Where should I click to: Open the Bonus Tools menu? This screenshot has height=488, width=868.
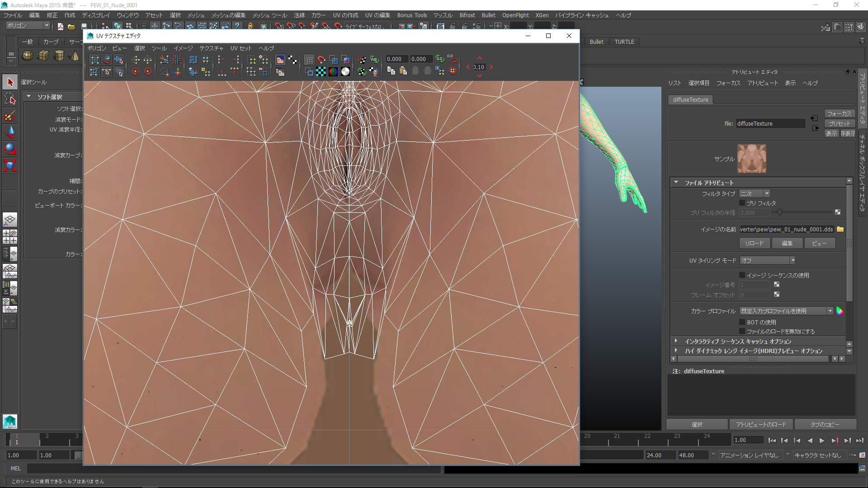click(x=412, y=15)
